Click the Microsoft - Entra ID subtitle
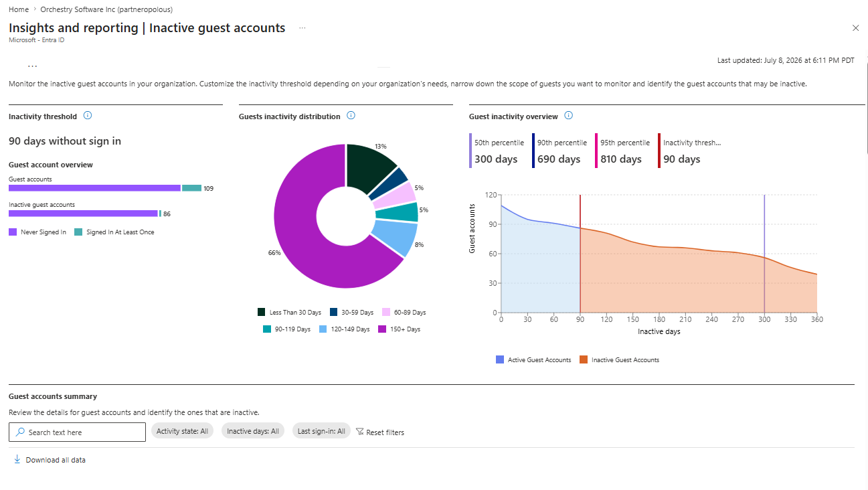The image size is (868, 490). pyautogui.click(x=36, y=40)
